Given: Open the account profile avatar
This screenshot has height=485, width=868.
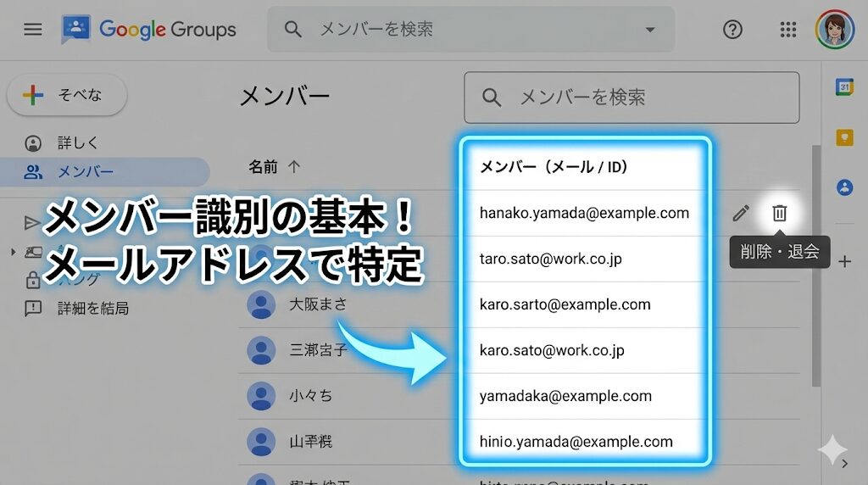Looking at the screenshot, I should click(834, 30).
